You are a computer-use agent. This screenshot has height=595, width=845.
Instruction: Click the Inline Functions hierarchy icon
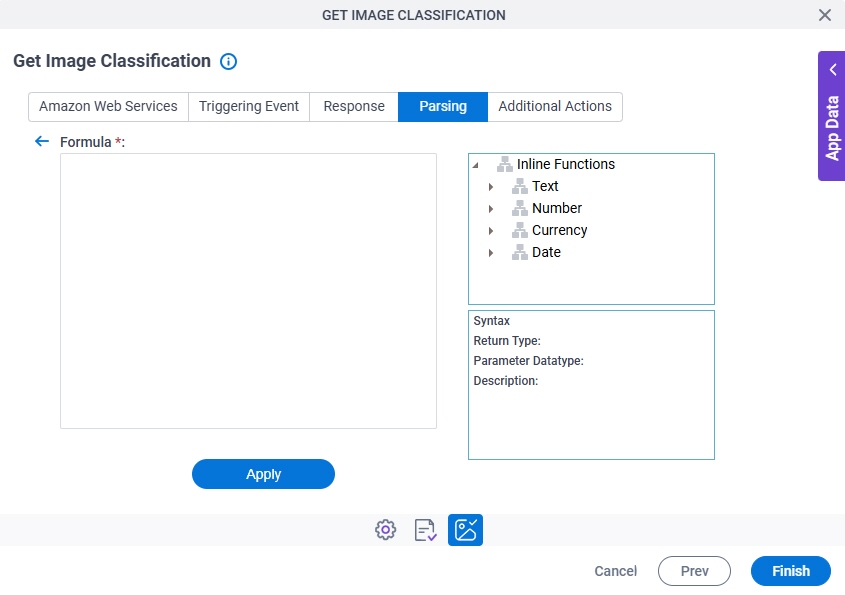(x=504, y=164)
